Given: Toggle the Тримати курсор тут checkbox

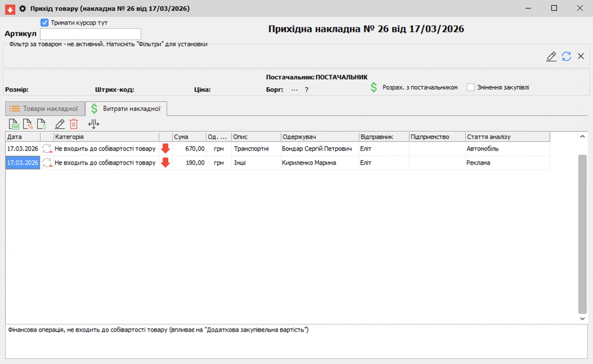Looking at the screenshot, I should 44,22.
